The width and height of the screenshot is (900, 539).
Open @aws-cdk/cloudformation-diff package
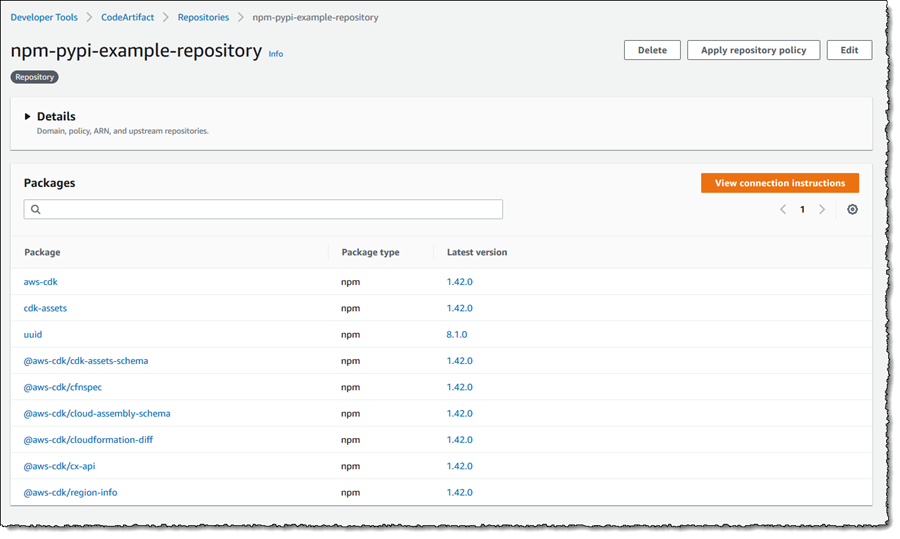point(88,440)
